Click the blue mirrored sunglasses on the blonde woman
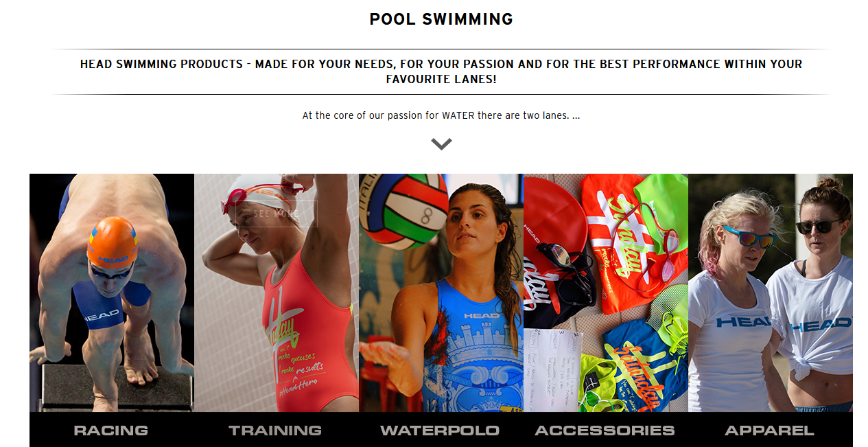This screenshot has width=868, height=447. pyautogui.click(x=749, y=237)
